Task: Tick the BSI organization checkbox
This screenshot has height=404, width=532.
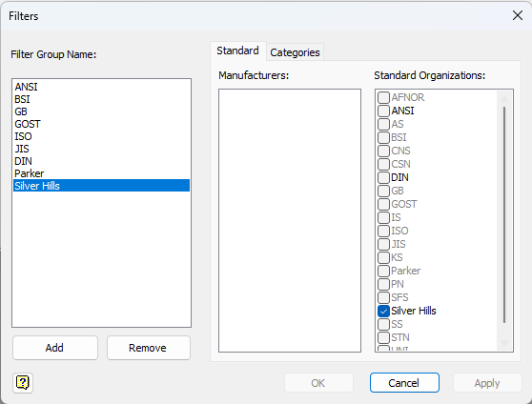Action: pos(383,137)
